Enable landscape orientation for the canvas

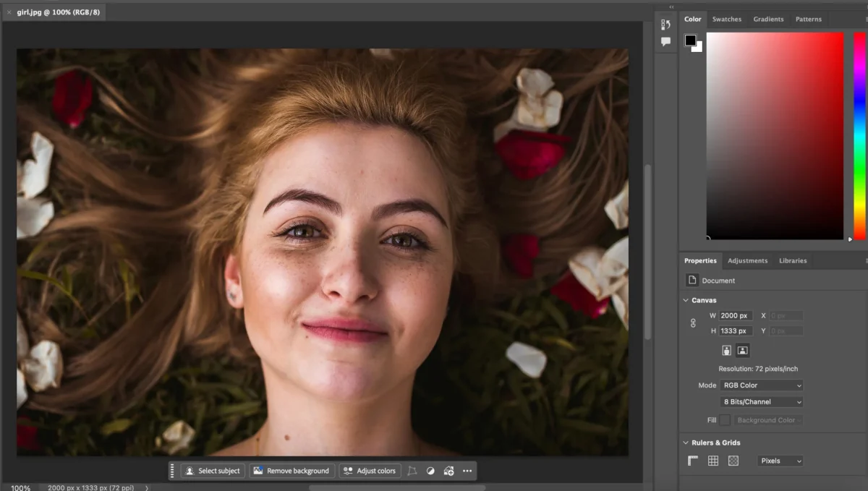[x=743, y=350]
